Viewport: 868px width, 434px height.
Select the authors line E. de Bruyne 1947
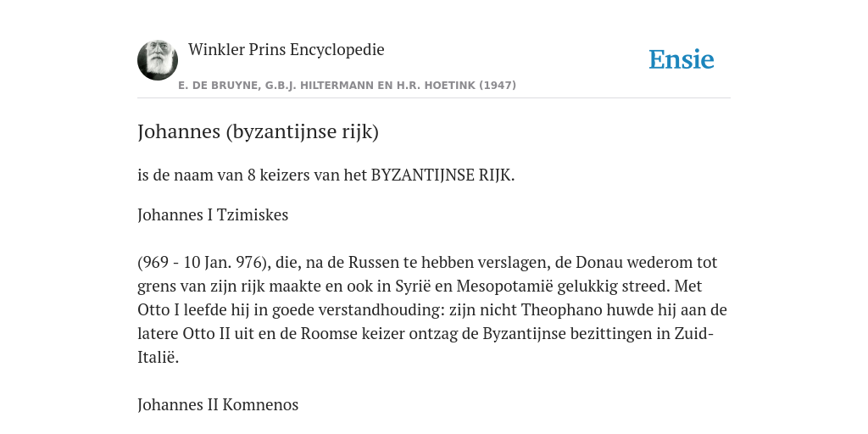click(x=347, y=86)
